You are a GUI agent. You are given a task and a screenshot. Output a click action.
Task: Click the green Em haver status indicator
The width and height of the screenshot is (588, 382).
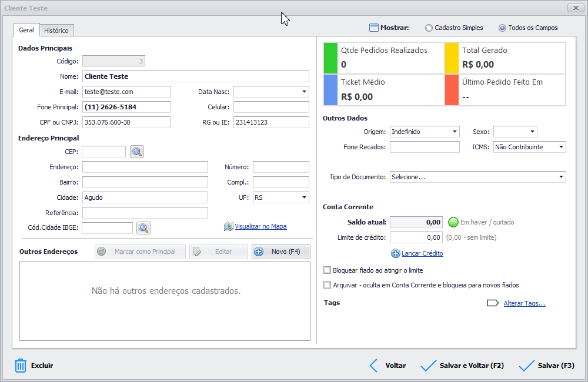453,222
